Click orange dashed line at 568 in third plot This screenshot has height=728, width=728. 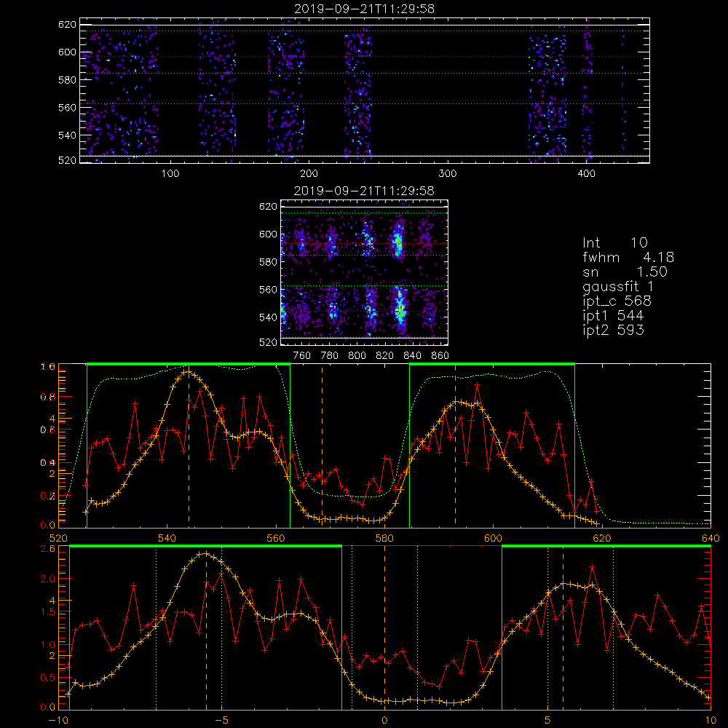coord(323,446)
